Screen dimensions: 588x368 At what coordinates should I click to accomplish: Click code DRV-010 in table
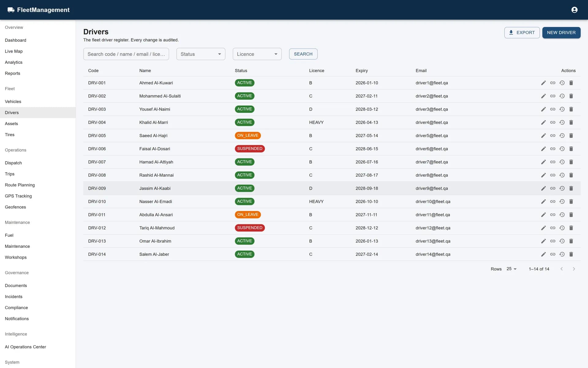(x=97, y=201)
